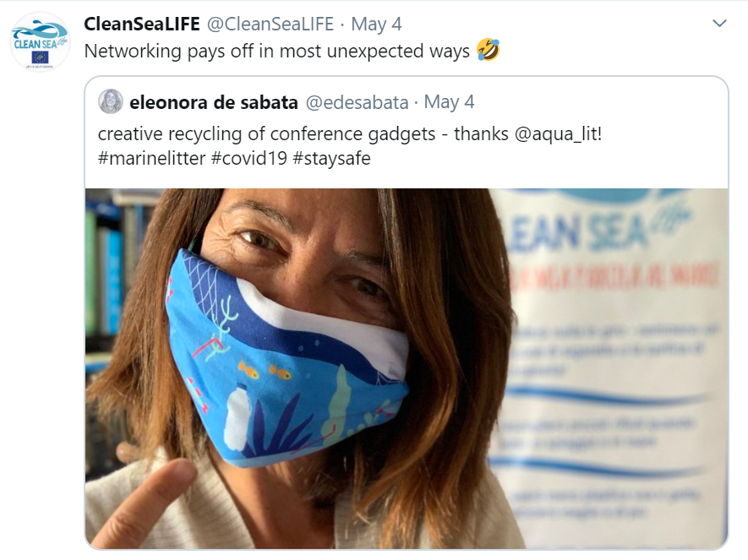Open the #marinelitter hashtag
The width and height of the screenshot is (748, 560).
coord(151,158)
